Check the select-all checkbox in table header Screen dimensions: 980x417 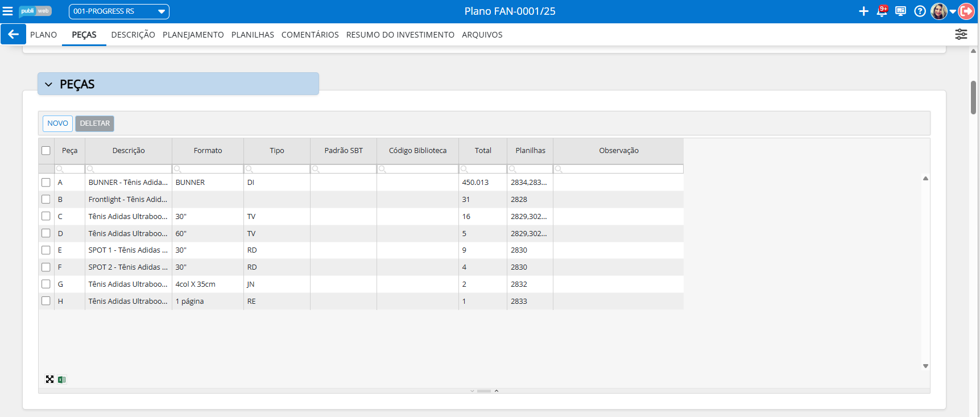(46, 151)
